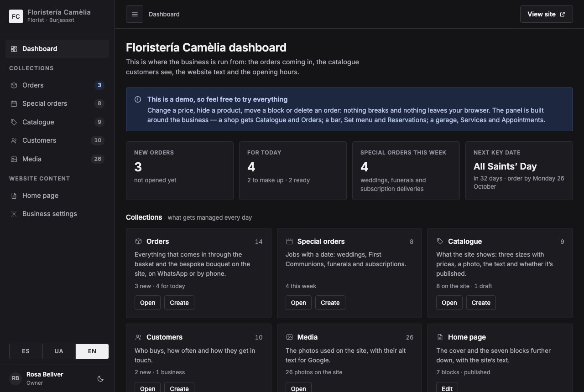Click the box icon on the Orders card
Screen dimensions: 584x392
point(138,241)
